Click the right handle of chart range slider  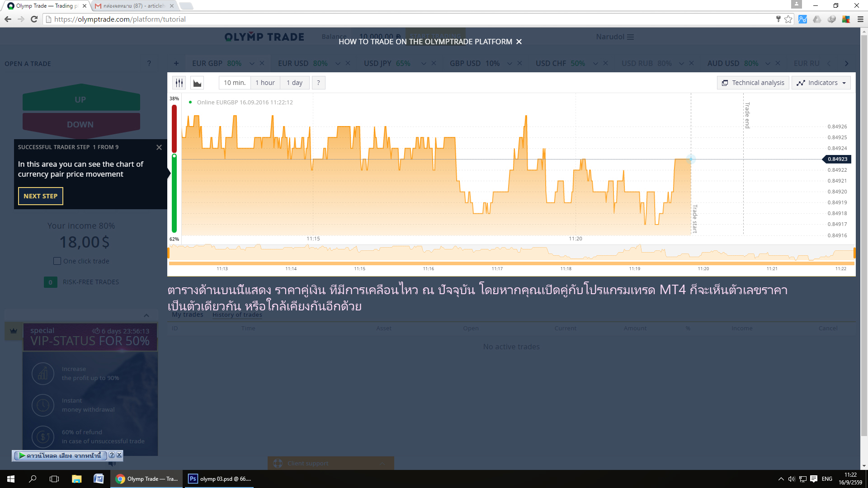click(x=854, y=253)
